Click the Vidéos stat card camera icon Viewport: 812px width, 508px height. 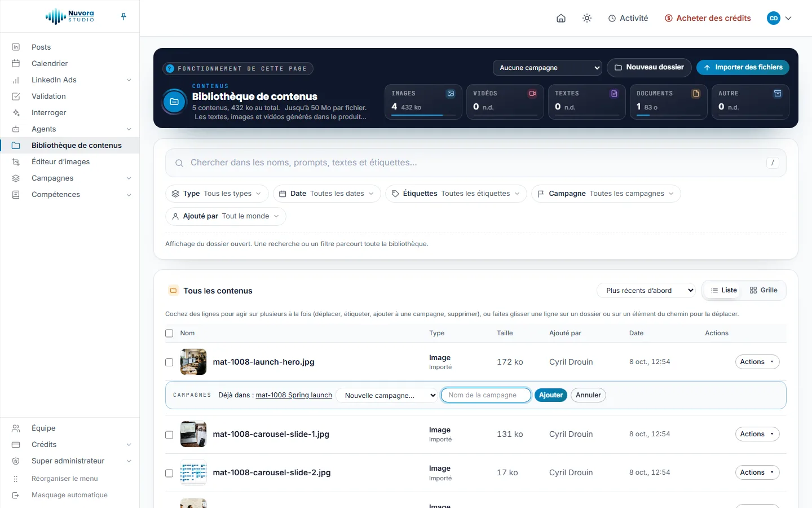532,94
